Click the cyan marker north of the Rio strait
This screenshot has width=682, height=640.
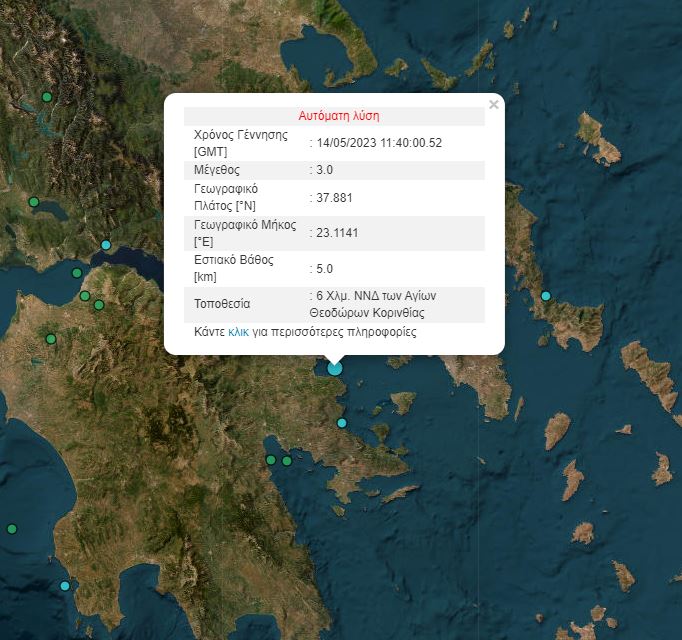pyautogui.click(x=106, y=245)
